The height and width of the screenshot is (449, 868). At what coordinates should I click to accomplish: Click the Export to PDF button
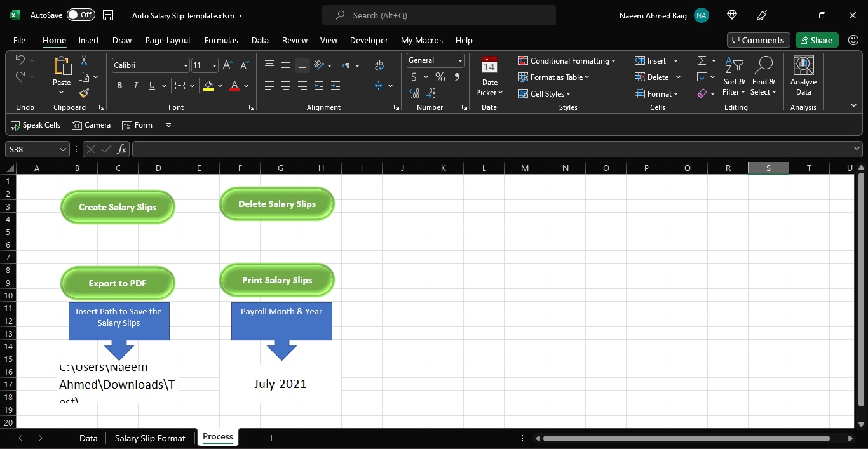point(118,283)
